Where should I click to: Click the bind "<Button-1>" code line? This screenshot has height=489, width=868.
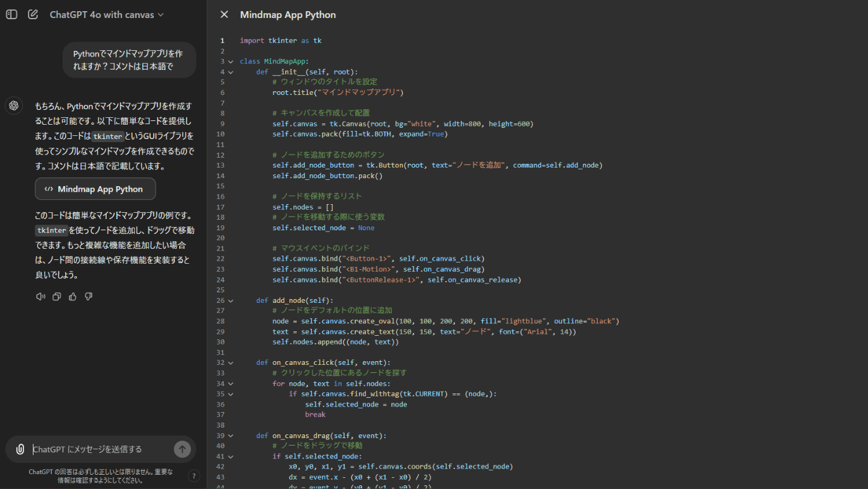tap(378, 259)
